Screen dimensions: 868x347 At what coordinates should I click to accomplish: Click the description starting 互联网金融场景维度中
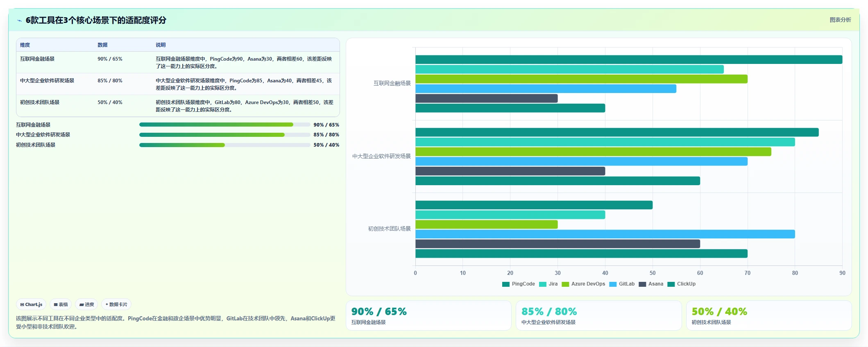(x=244, y=63)
